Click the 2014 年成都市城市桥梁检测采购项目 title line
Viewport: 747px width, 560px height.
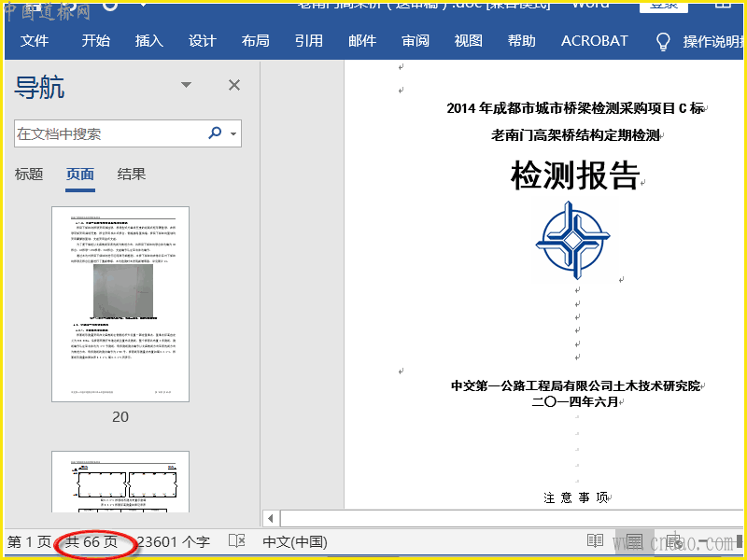tap(575, 108)
